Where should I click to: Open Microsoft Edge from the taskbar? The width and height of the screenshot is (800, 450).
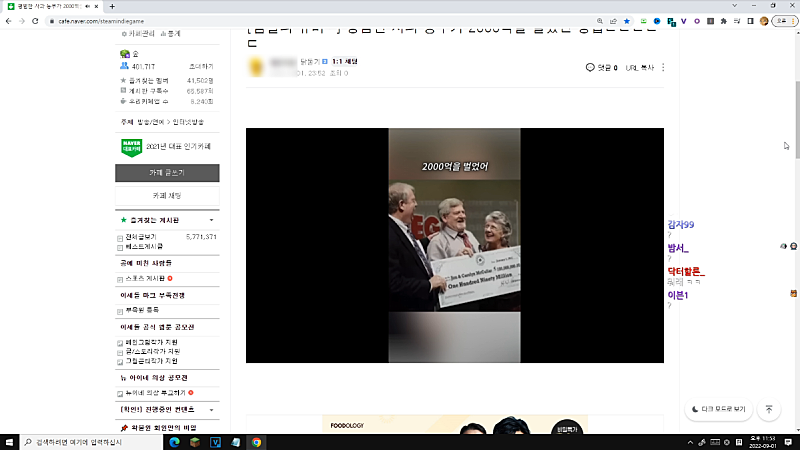(x=173, y=441)
